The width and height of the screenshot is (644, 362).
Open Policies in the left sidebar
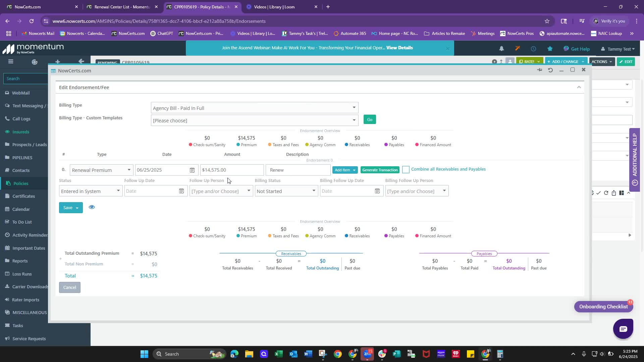[x=21, y=183]
